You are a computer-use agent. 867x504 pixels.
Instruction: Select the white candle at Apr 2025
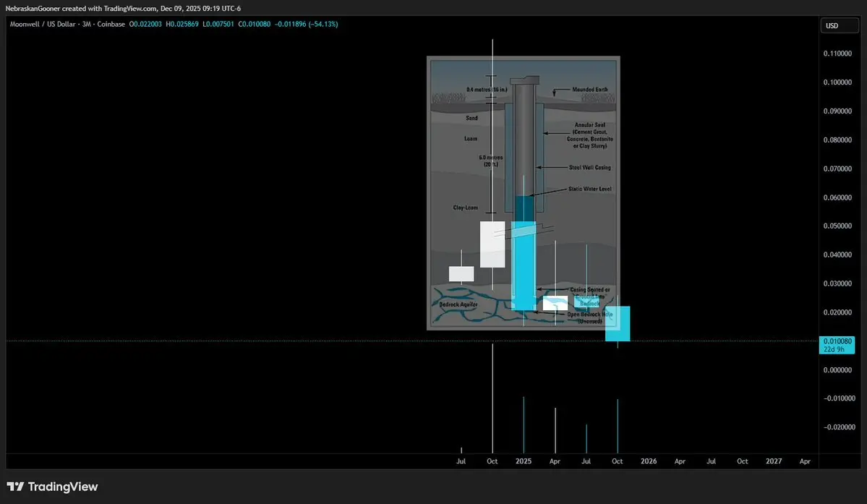click(x=555, y=304)
